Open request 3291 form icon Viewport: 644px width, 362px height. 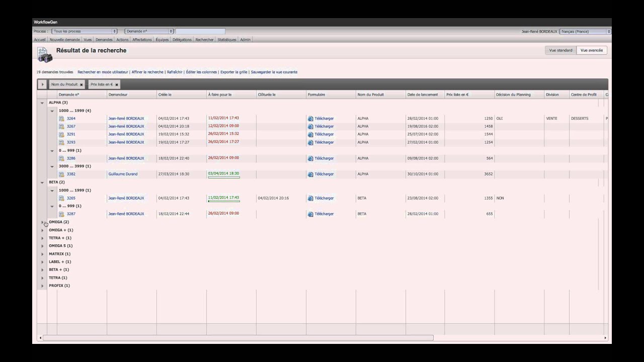61,134
